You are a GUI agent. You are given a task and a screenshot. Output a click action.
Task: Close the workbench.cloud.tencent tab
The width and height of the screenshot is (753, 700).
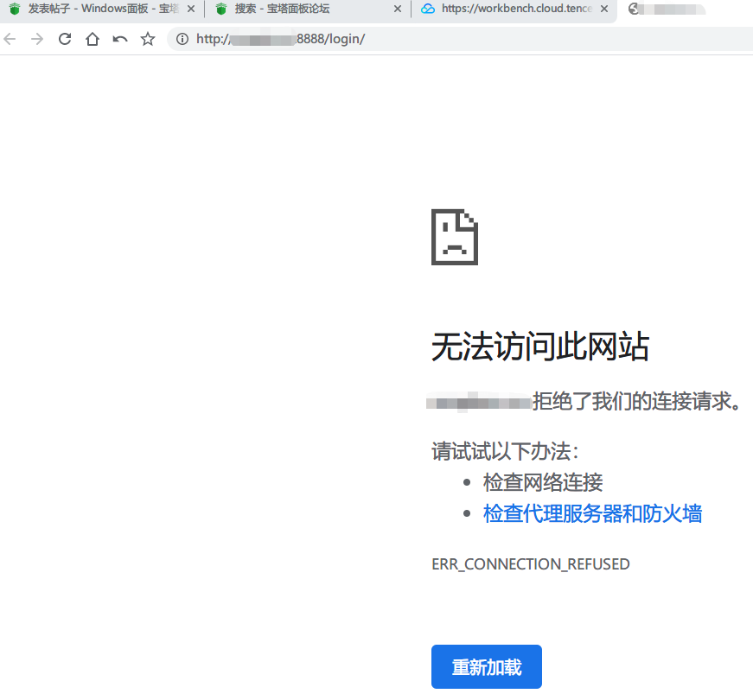click(x=604, y=9)
